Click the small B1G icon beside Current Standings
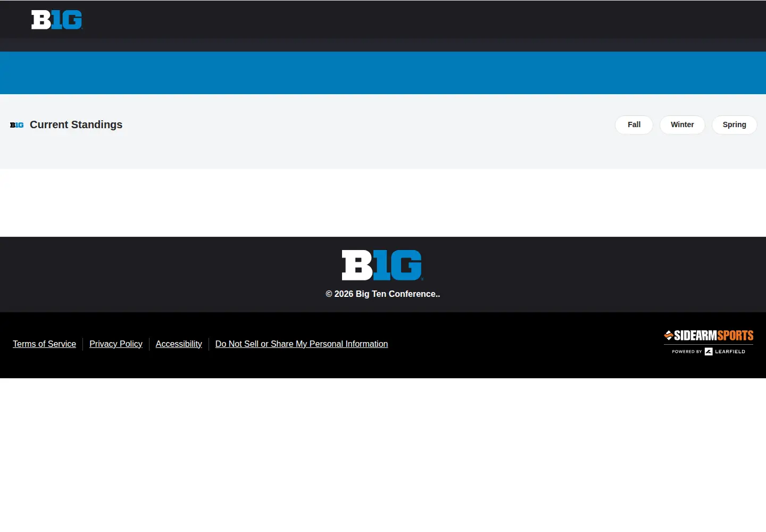Viewport: 766px width, 532px height. click(x=17, y=125)
